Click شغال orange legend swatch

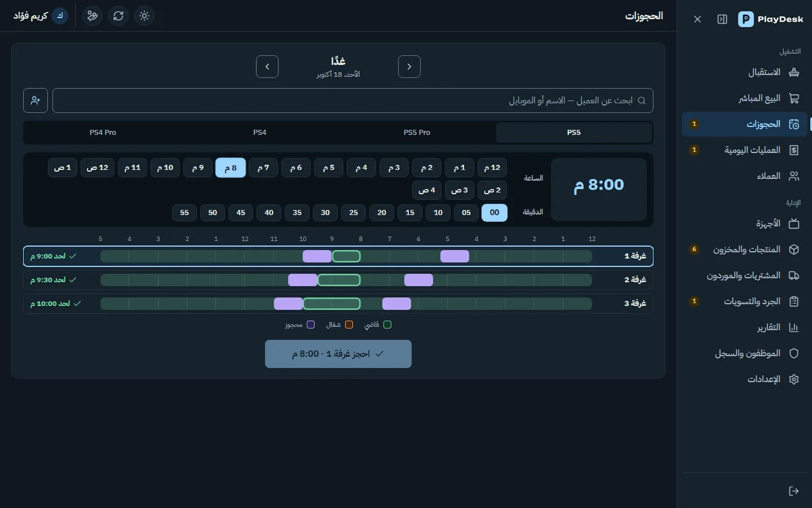[x=349, y=325]
